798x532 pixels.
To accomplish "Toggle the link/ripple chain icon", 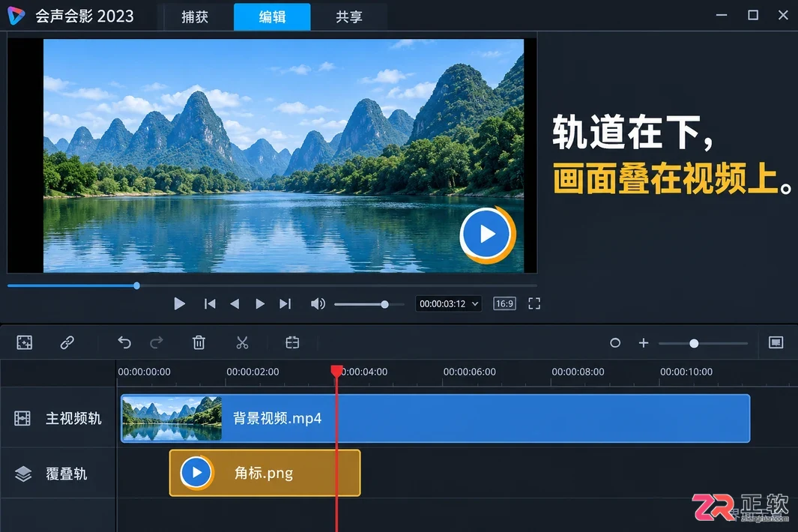I will [67, 342].
